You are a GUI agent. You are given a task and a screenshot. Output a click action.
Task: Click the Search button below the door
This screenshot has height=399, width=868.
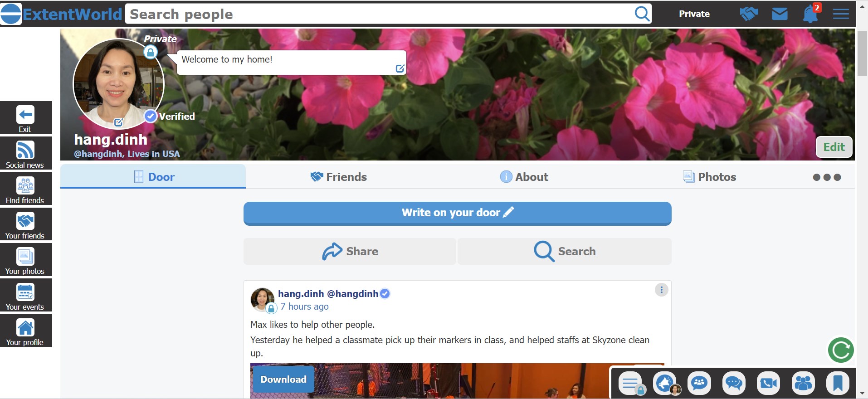[565, 251]
